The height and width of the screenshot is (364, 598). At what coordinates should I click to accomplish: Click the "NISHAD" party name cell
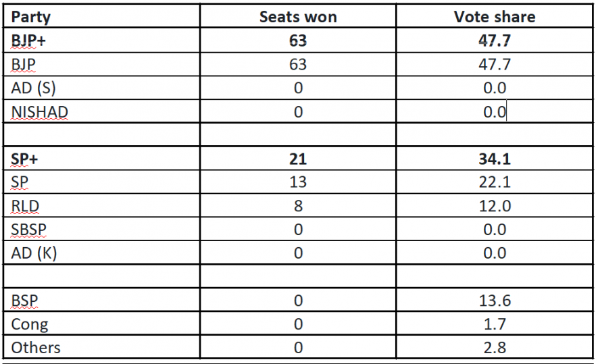pos(40,112)
